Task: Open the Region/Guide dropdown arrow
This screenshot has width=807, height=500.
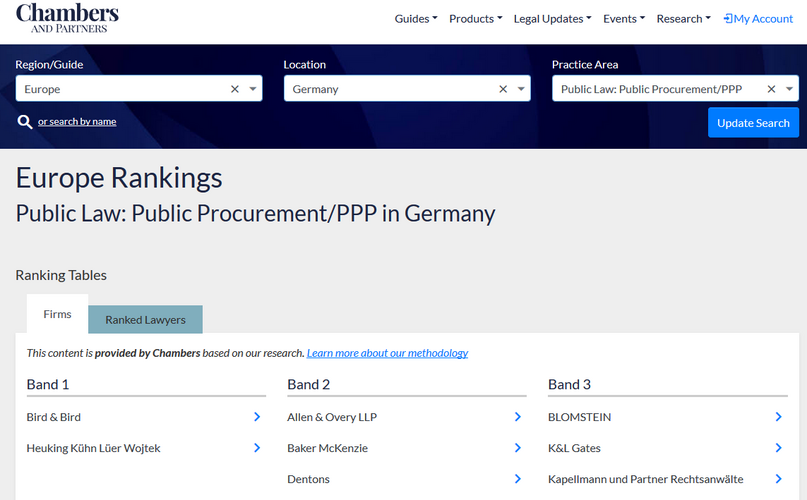Action: [x=253, y=89]
